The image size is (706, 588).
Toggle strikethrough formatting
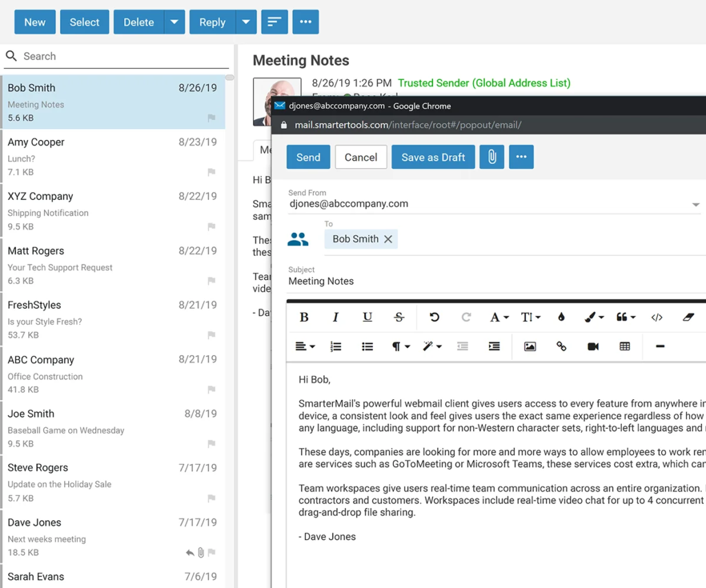(x=399, y=317)
